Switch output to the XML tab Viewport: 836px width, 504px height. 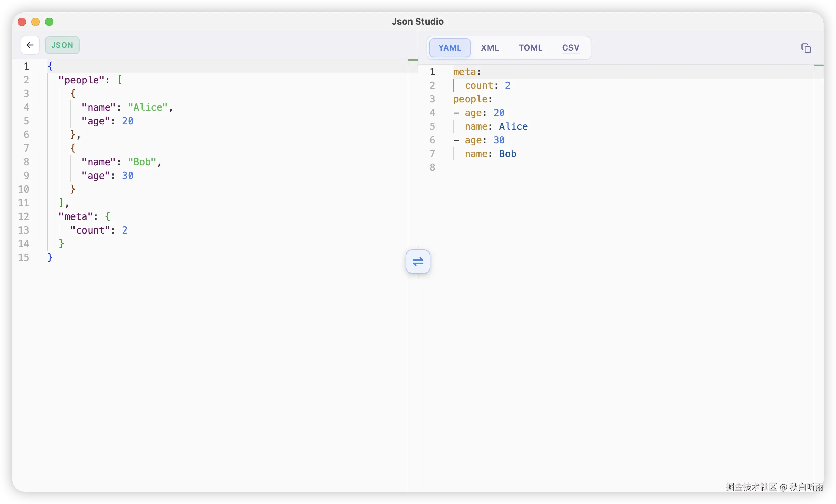coord(490,48)
